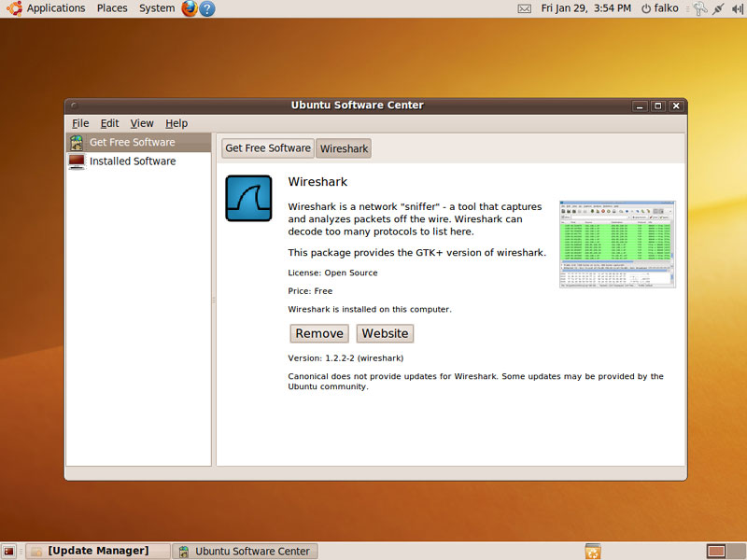Click the Wireshark shark fin icon
The image size is (747, 560).
(x=248, y=198)
